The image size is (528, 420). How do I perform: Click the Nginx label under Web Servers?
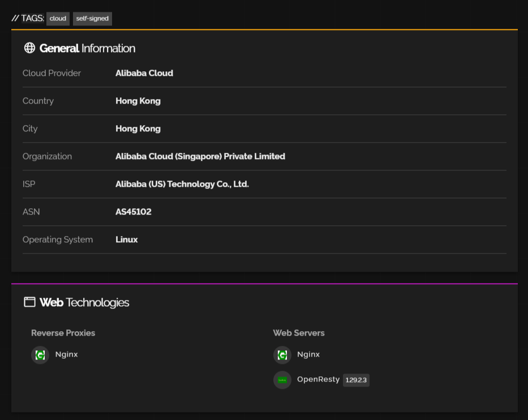[x=308, y=354]
